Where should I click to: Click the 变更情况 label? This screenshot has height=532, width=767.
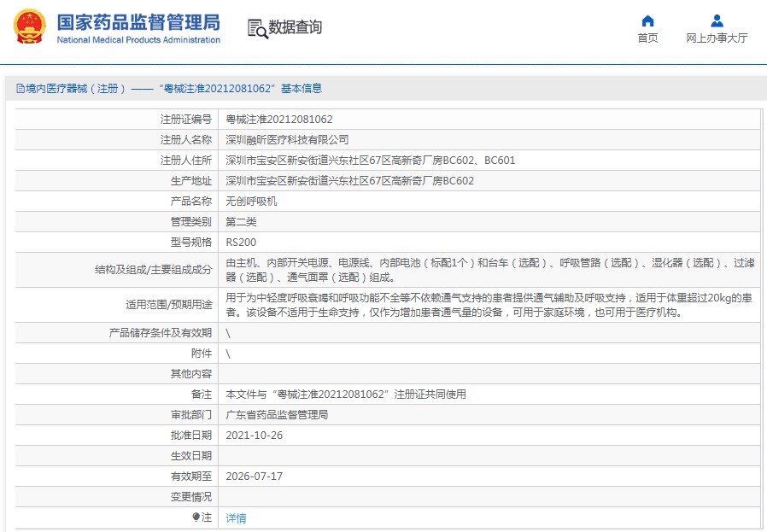pyautogui.click(x=191, y=497)
